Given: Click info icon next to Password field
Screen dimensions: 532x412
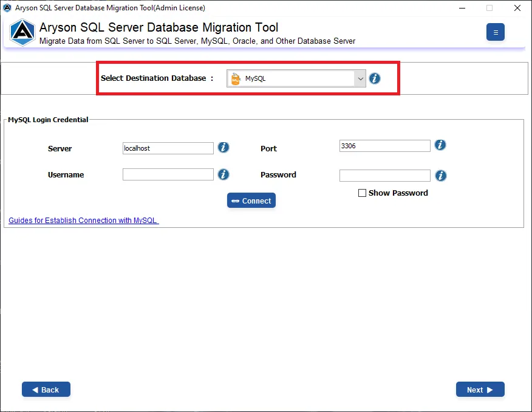Looking at the screenshot, I should click(441, 176).
